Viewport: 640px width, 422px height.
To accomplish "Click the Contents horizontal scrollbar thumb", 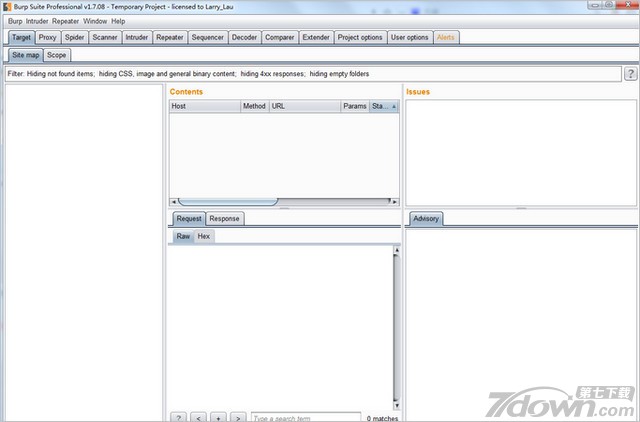I will [x=228, y=202].
